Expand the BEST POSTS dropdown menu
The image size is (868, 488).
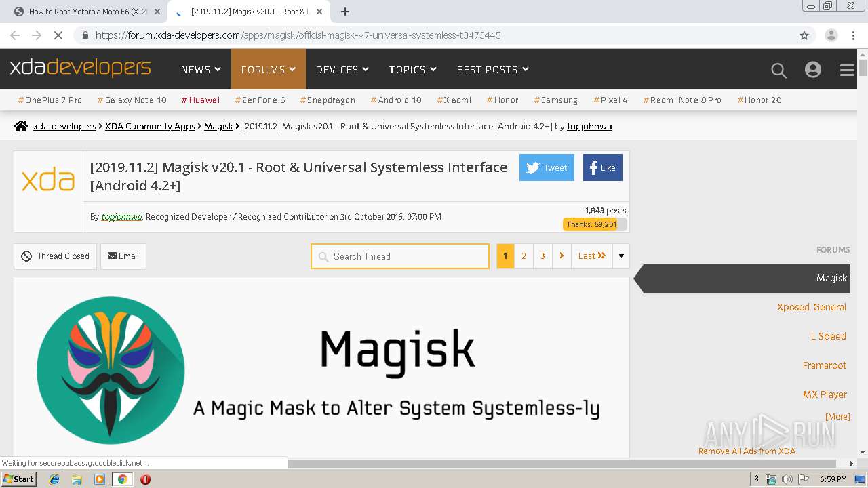[x=493, y=69]
